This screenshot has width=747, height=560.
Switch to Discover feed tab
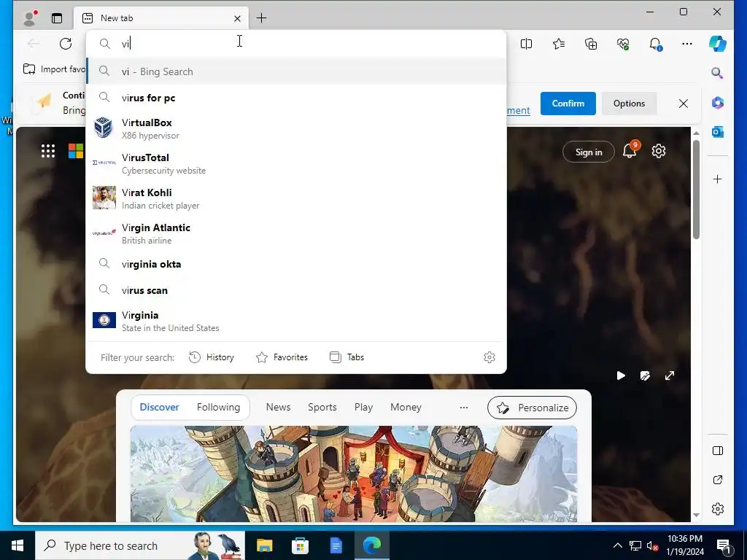(x=159, y=407)
